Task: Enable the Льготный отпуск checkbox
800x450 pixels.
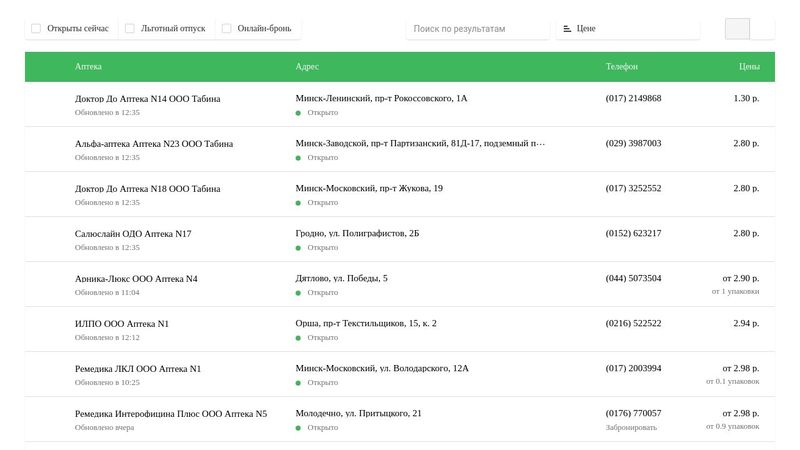Action: (x=130, y=29)
